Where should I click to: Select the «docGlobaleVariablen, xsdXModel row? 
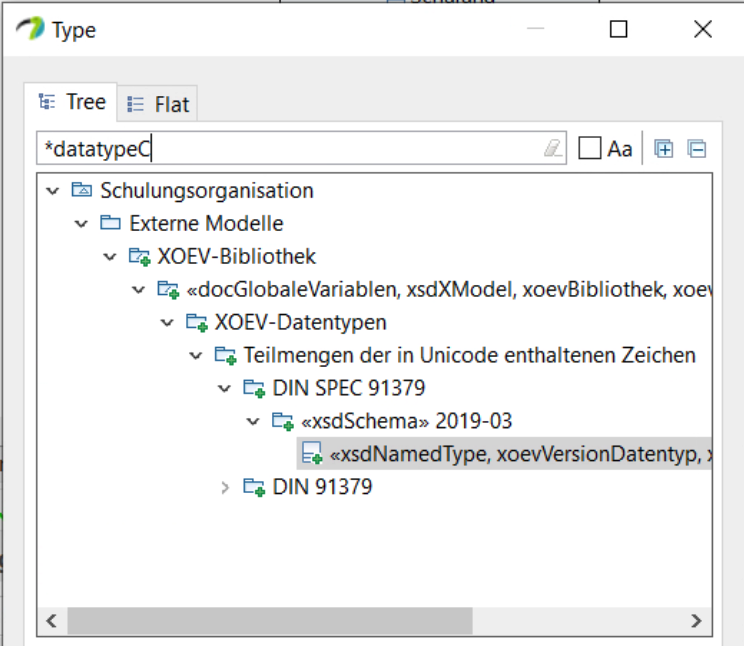point(449,290)
